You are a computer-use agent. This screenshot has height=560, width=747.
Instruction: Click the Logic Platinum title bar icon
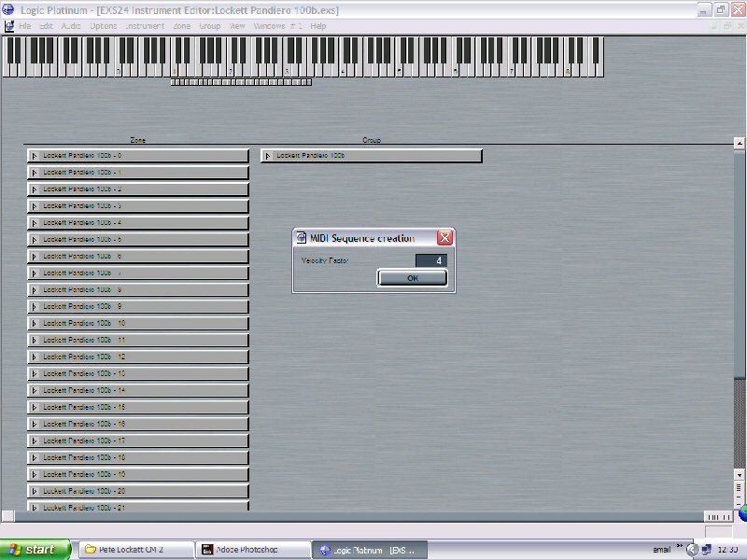click(x=8, y=8)
